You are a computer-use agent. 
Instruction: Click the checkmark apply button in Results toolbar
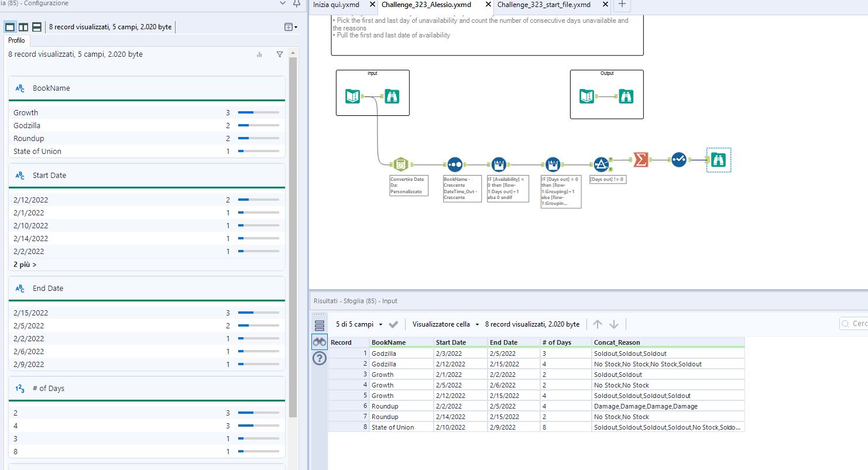[x=392, y=324]
